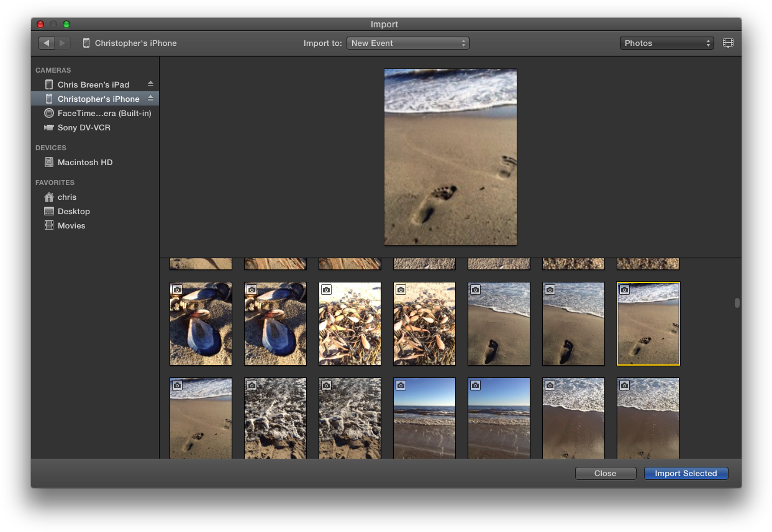772x532 pixels.
Task: Click the iPad device icon in sidebar
Action: coord(49,84)
